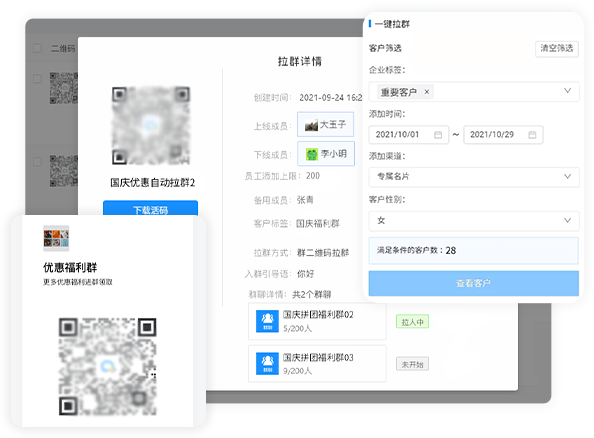Toggle the header checkbox beside 二维码
This screenshot has width=594, height=438.
click(37, 48)
